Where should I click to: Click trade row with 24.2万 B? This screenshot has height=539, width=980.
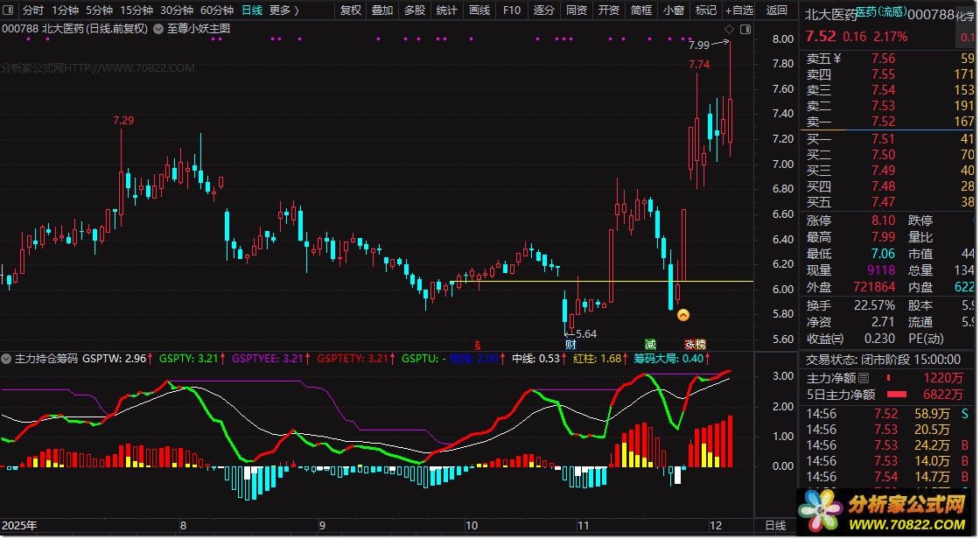887,445
